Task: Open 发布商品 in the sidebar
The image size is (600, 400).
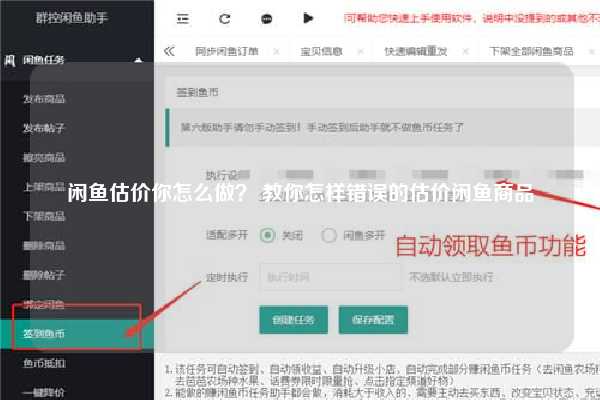Action: (x=44, y=99)
